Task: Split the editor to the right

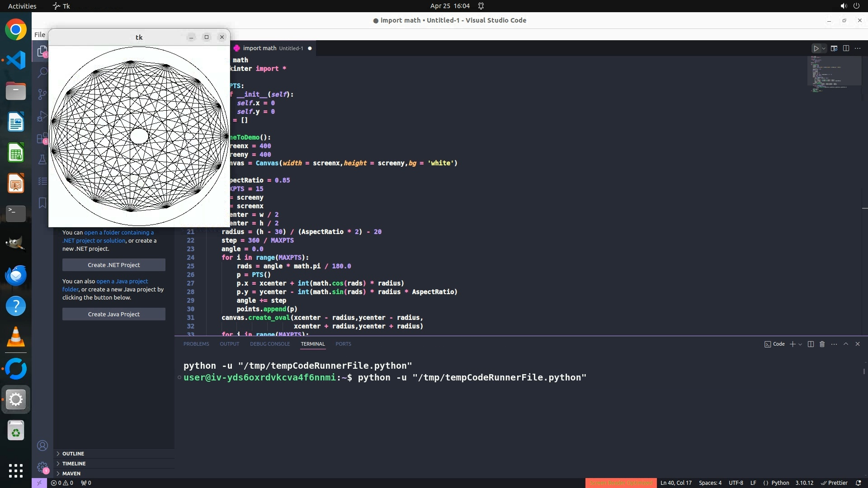Action: [846, 48]
